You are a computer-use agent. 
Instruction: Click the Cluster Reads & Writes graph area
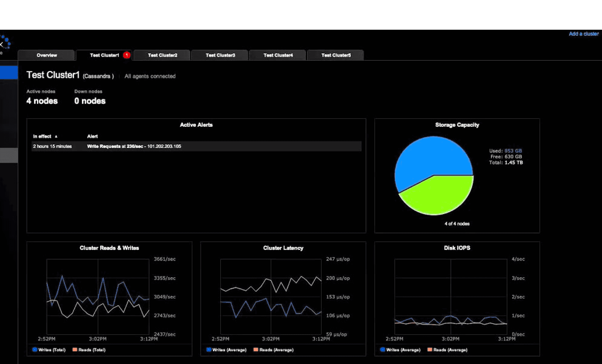[x=98, y=297]
